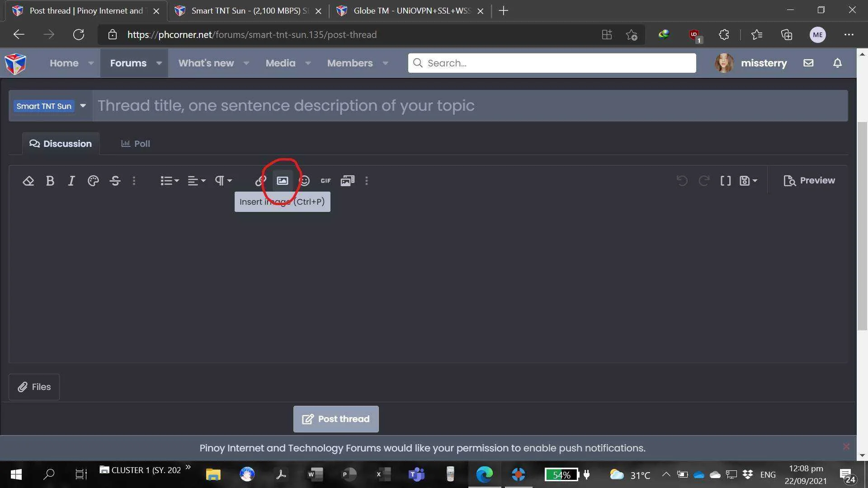Open the conversations envelope icon

(x=809, y=63)
